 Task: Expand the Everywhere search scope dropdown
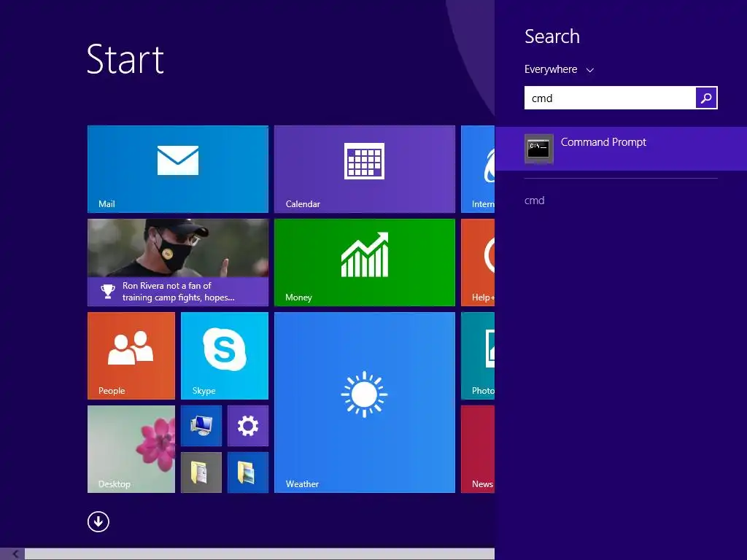tap(559, 69)
